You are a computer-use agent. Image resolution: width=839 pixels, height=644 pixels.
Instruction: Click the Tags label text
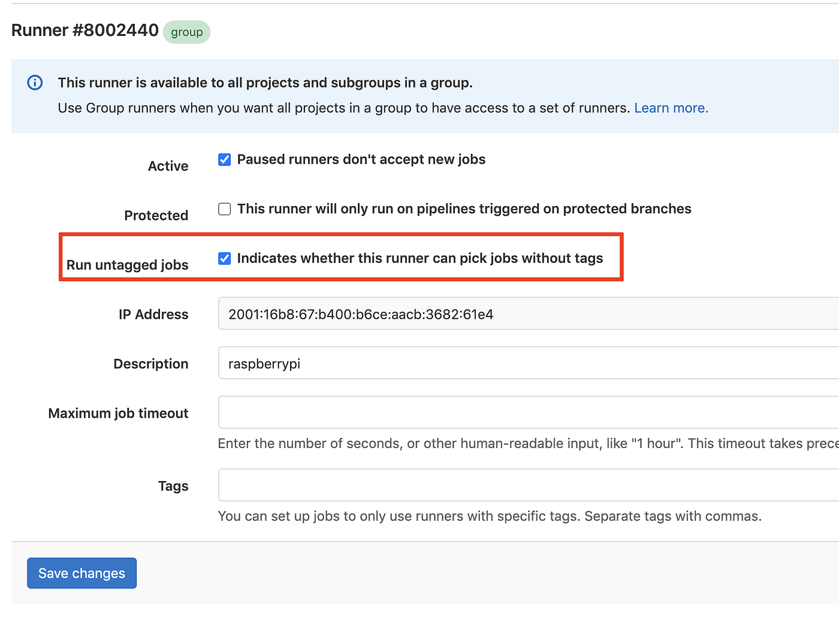click(173, 485)
